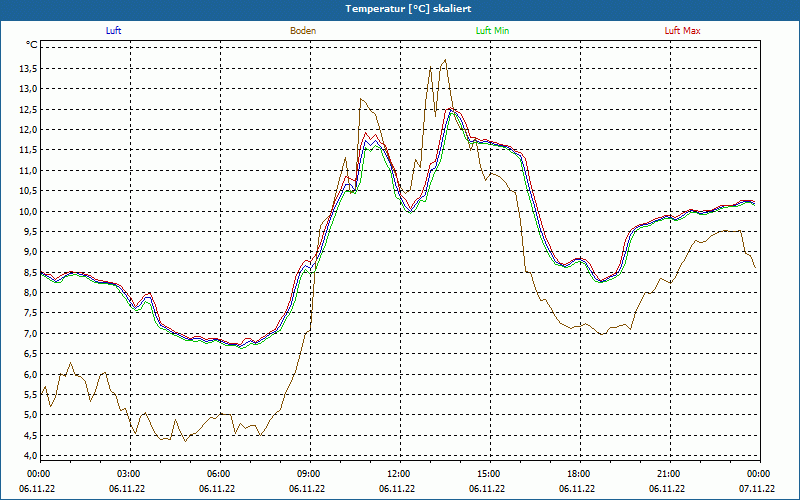
Task: Click the blue Luft legend label
Action: 113,31
